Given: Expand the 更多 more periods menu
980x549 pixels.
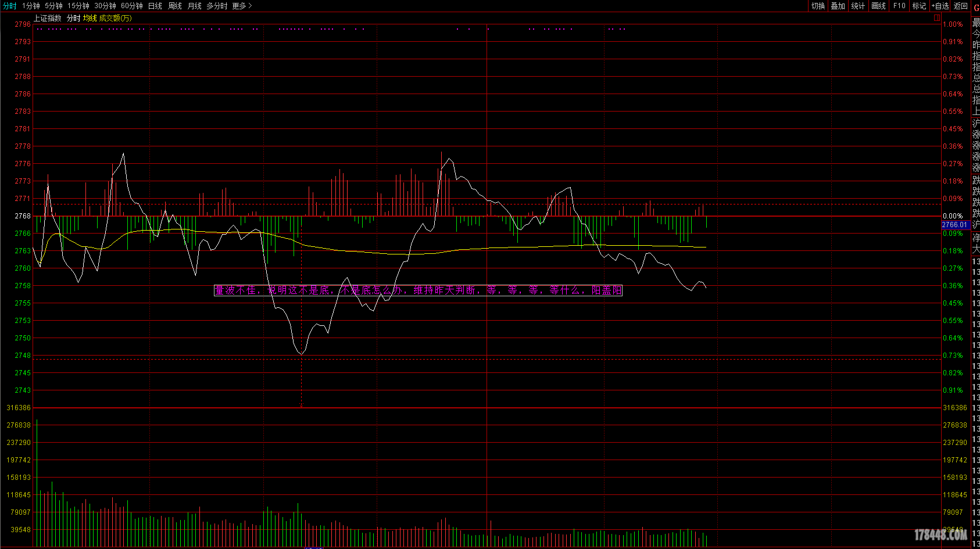Looking at the screenshot, I should (242, 6).
